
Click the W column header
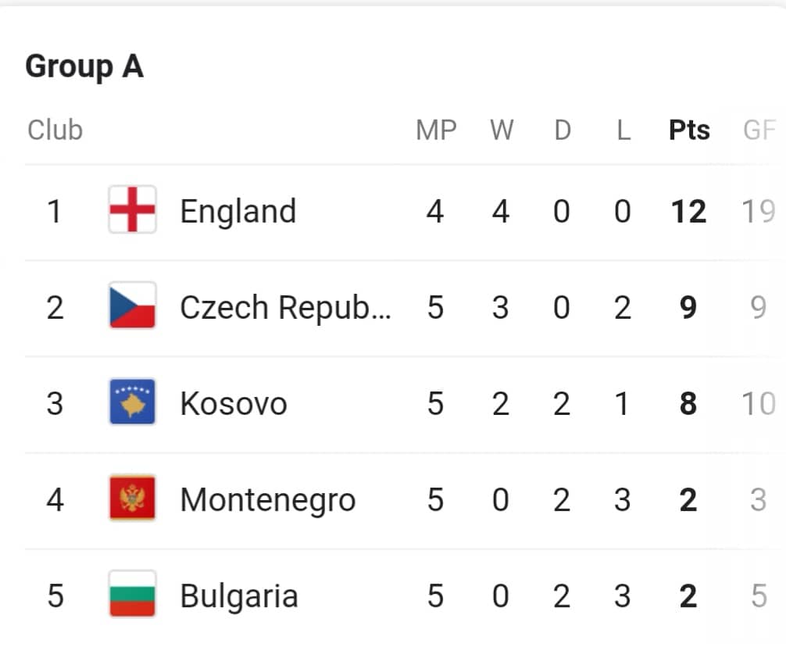click(x=502, y=130)
